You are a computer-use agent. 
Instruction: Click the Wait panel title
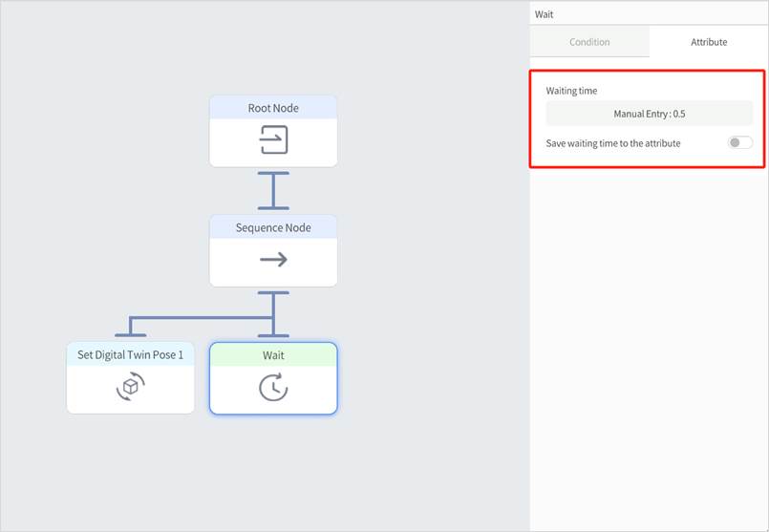tap(544, 14)
